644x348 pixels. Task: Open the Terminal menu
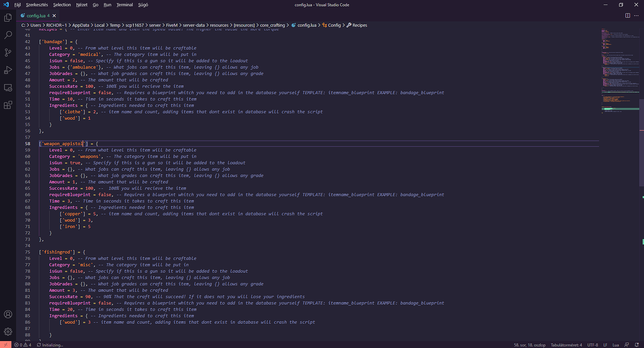tap(124, 5)
